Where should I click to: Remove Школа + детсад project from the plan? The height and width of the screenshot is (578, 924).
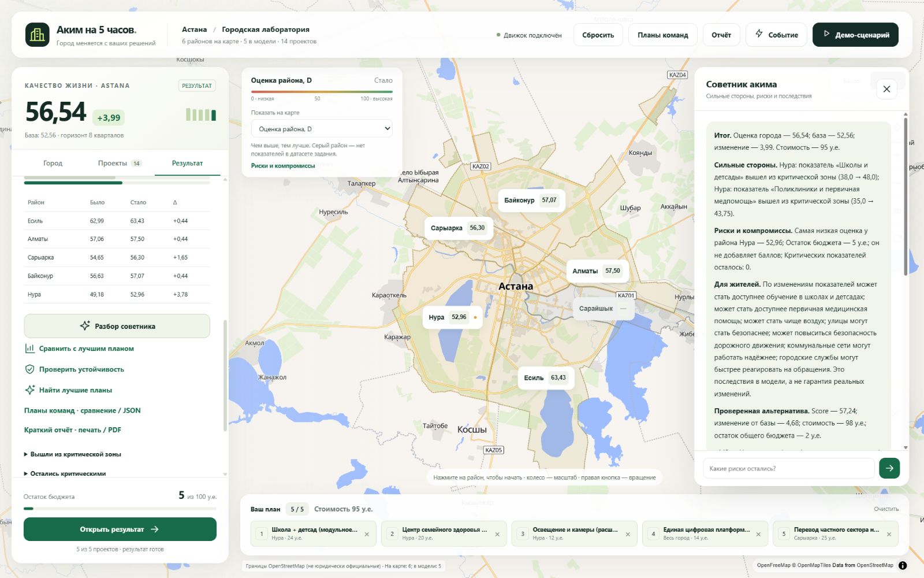tap(367, 534)
